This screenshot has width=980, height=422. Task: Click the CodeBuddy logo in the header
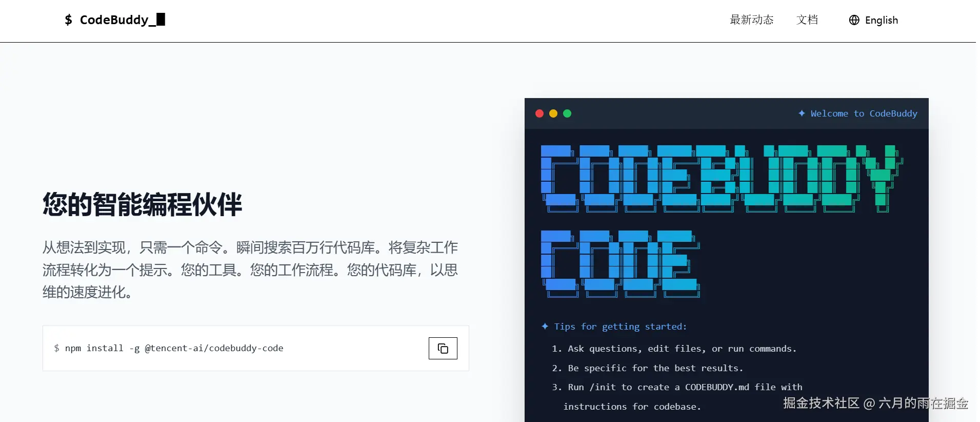115,20
